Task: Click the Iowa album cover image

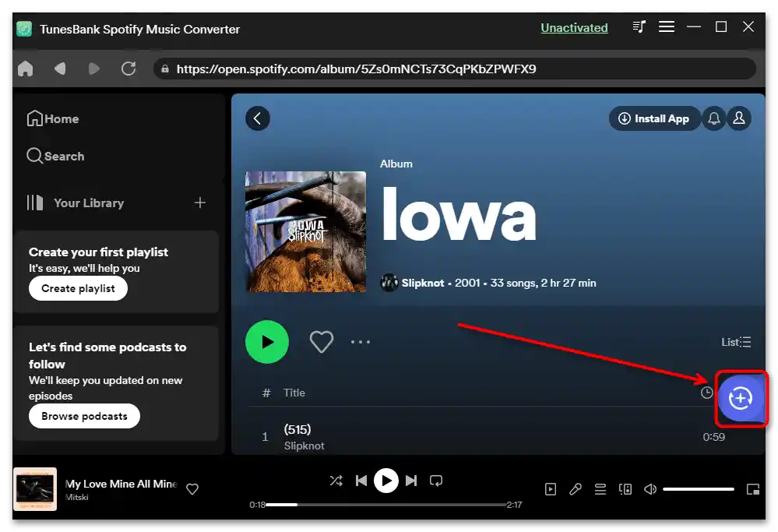Action: point(305,232)
